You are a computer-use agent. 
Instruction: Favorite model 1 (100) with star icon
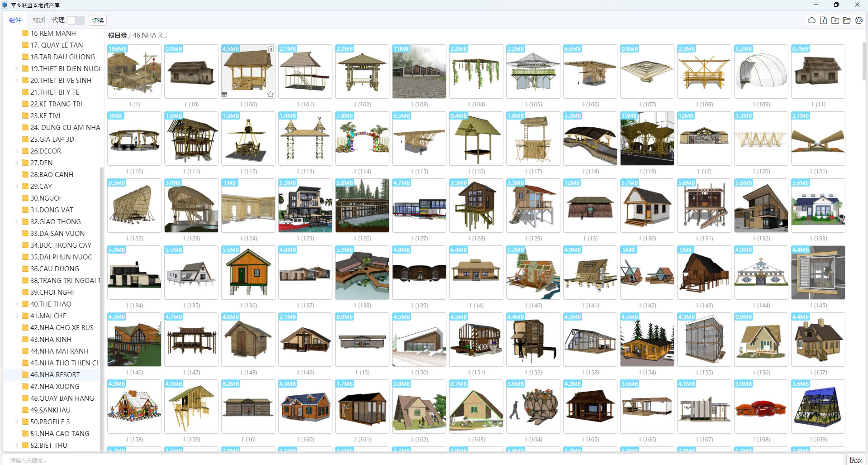click(x=270, y=94)
